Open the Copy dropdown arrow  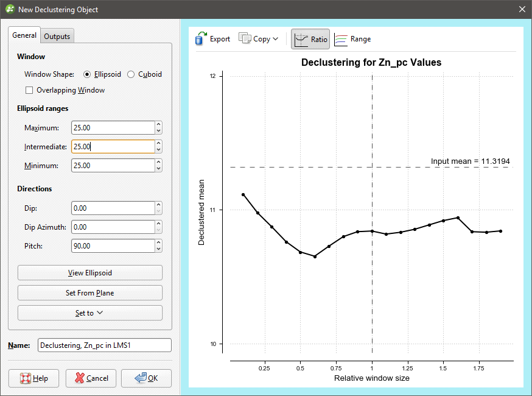[276, 39]
